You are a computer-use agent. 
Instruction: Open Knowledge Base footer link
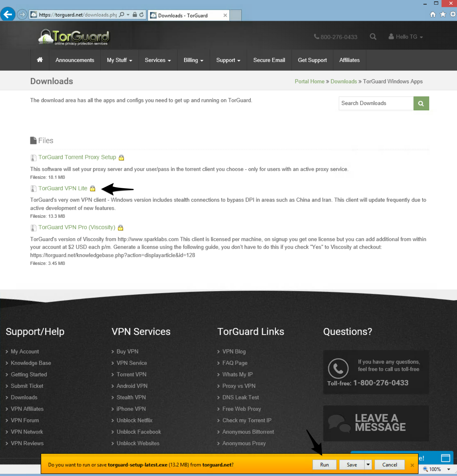[31, 363]
